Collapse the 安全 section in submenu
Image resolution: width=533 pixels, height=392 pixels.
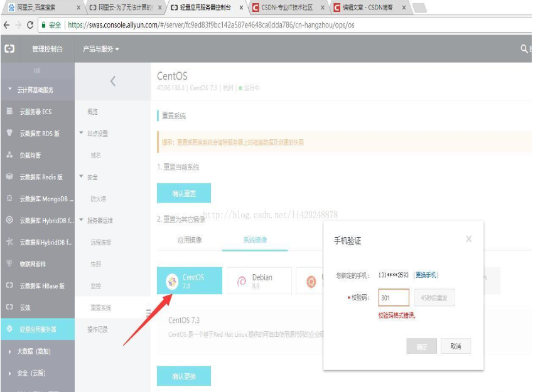(81, 176)
